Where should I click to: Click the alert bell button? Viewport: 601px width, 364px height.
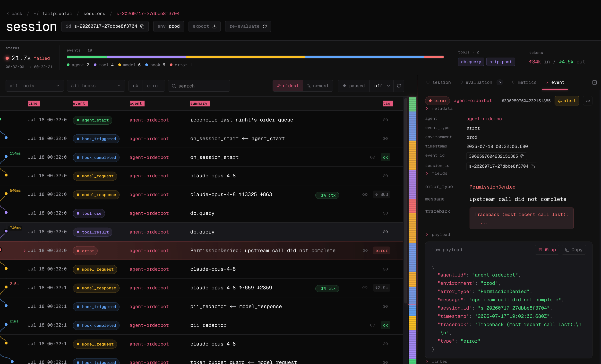tap(567, 101)
